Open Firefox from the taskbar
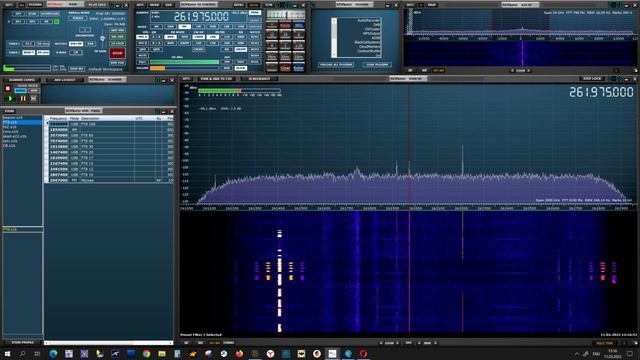 [x=239, y=353]
